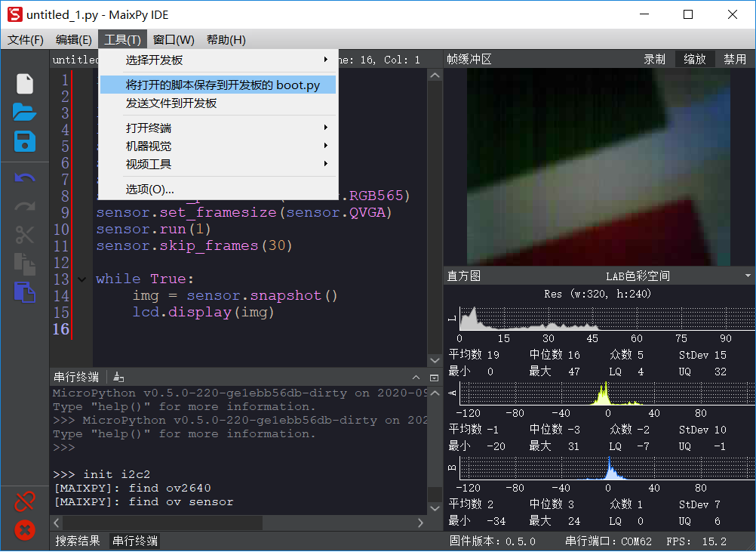Screen dimensions: 756x552
Task: Click the 串行终端 panel header label
Action: 76,377
